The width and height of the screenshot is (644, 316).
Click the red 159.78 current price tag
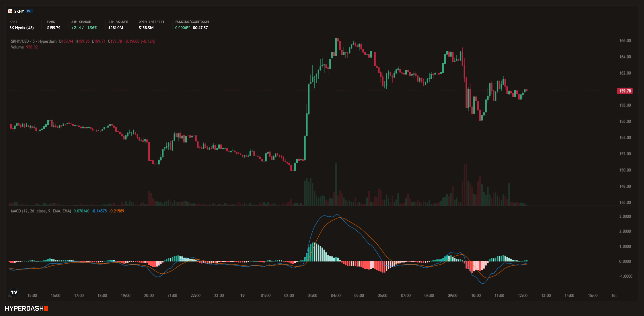point(625,91)
